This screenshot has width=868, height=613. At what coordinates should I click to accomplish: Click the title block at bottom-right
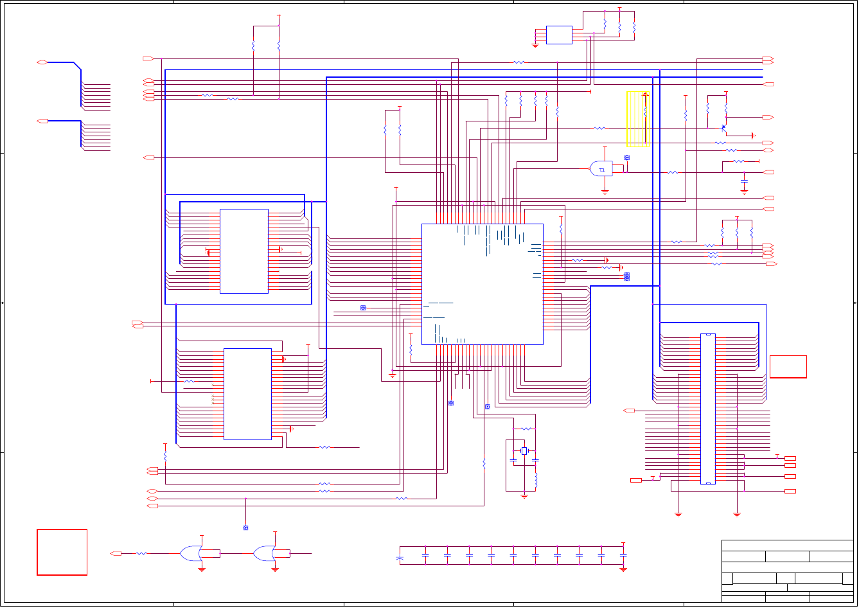(788, 571)
